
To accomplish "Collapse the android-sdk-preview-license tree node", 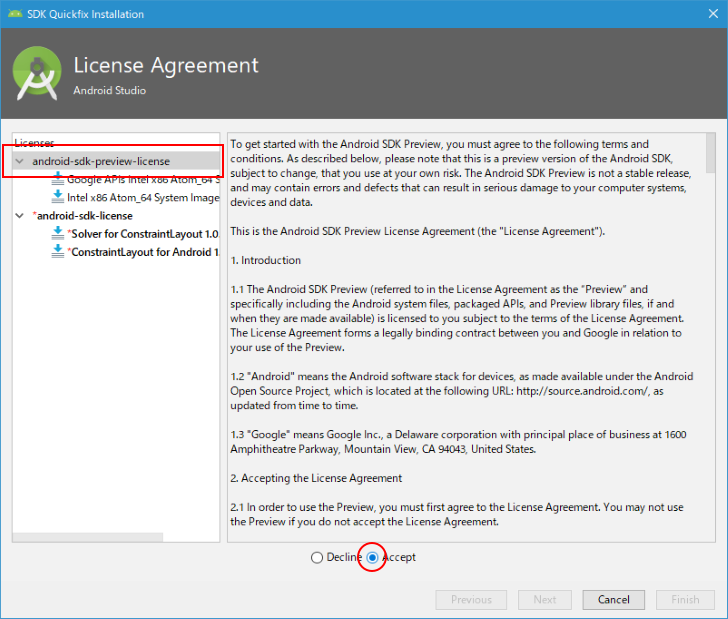I will [20, 161].
